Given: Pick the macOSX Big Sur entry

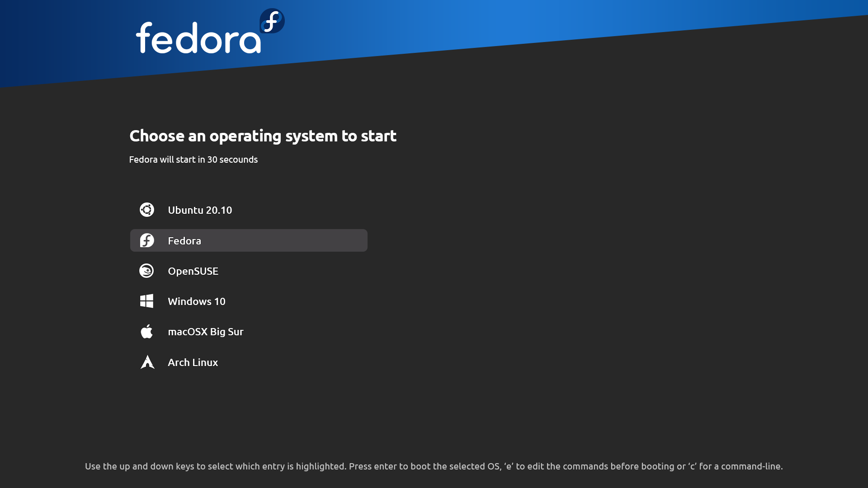Looking at the screenshot, I should pyautogui.click(x=249, y=331).
